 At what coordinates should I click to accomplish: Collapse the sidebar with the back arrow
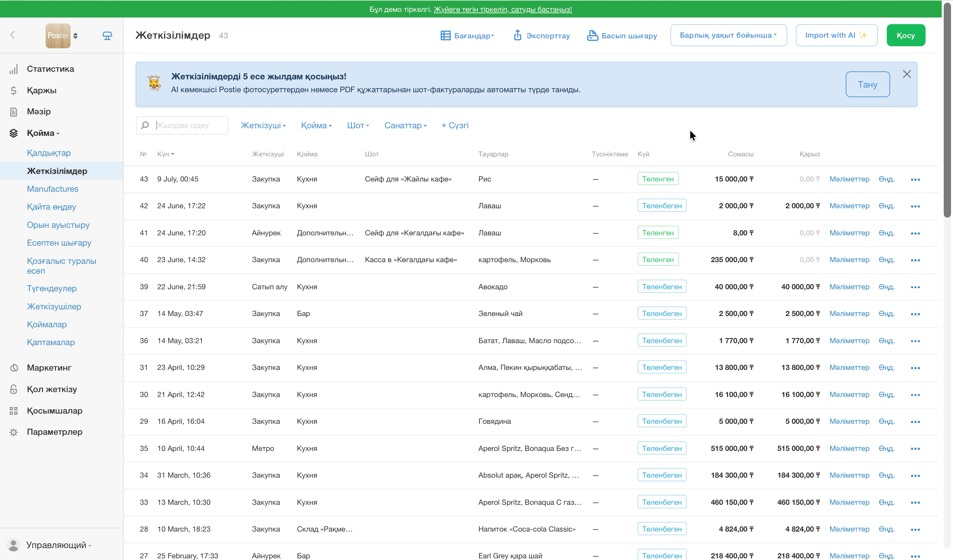coord(13,35)
